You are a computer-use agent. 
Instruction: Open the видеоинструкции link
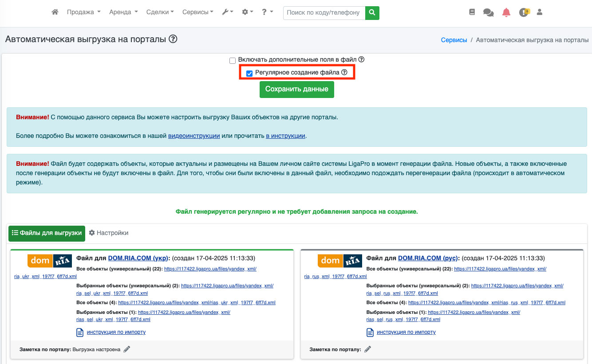pos(194,136)
